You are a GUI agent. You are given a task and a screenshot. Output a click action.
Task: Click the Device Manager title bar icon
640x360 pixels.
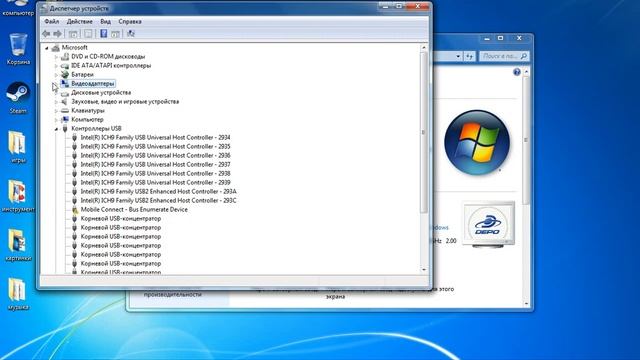(x=44, y=9)
